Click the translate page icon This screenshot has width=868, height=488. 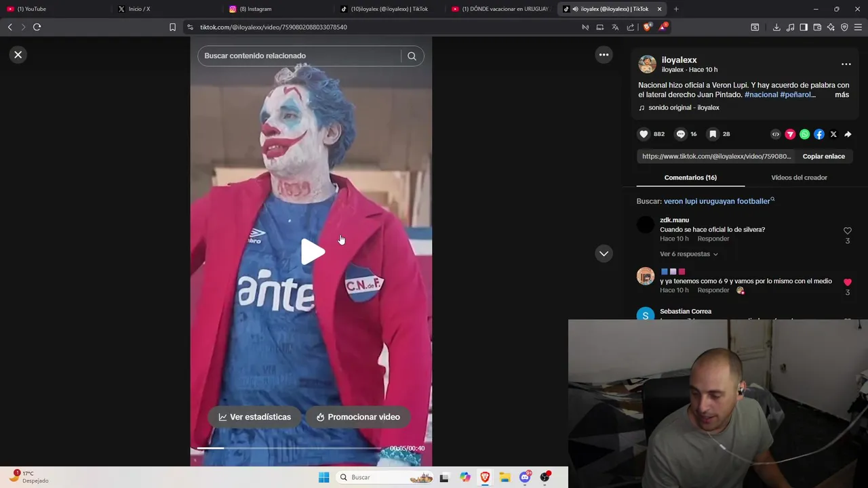[x=615, y=27]
